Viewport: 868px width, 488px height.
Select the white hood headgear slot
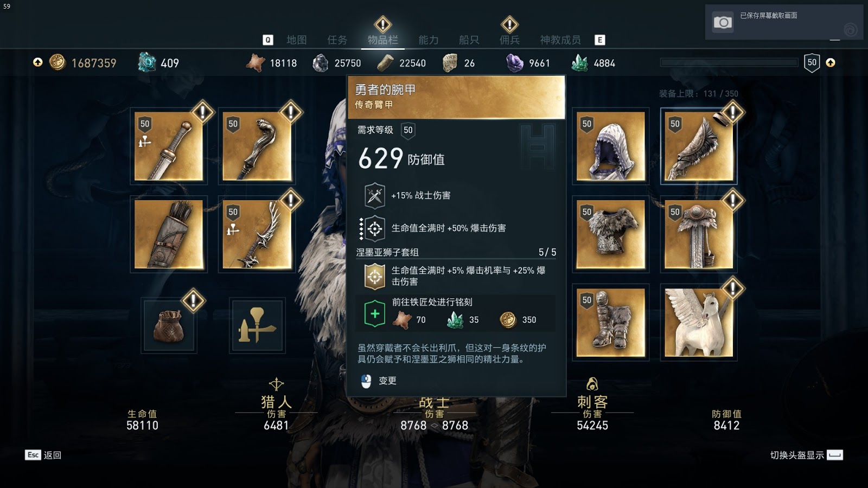[x=610, y=146]
